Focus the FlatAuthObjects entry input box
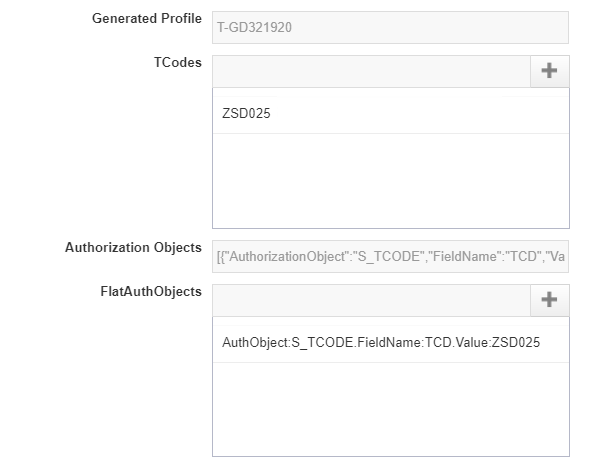Screen dimensions: 604x468 coord(370,300)
